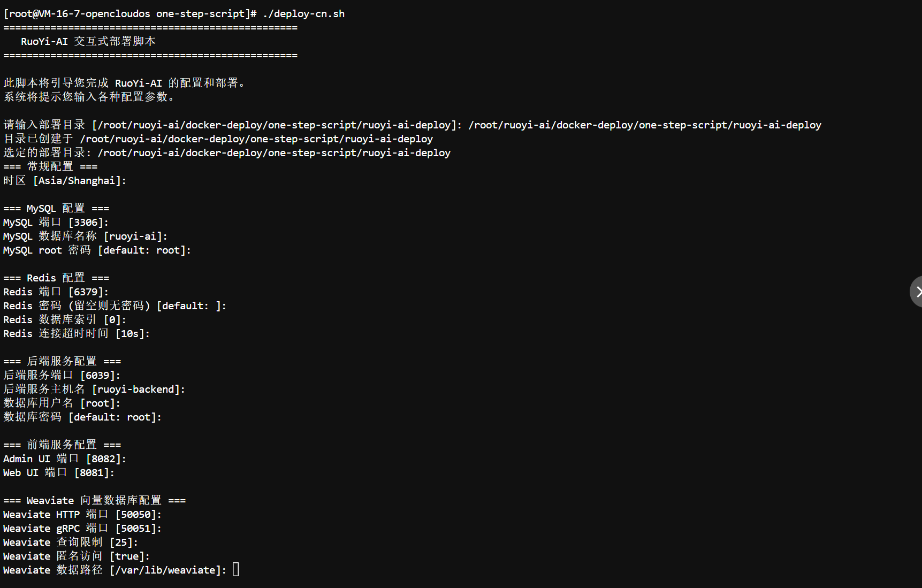
Task: Click the cursor after Weaviate data path prompt
Action: (236, 570)
